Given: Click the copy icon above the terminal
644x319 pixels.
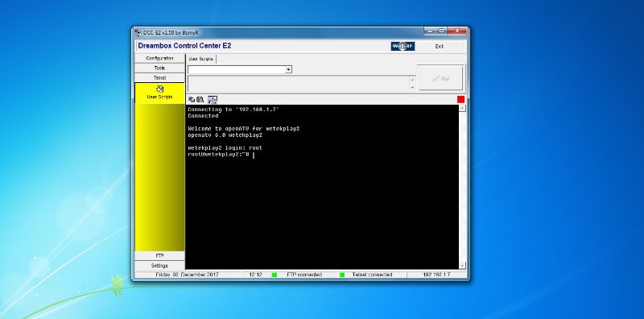Looking at the screenshot, I should pos(192,99).
